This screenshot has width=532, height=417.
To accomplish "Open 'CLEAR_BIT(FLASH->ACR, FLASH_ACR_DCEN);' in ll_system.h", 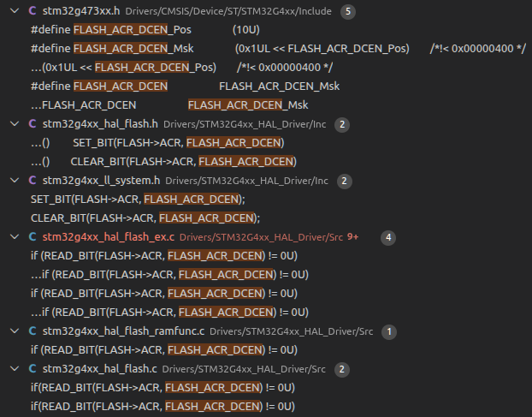I will [x=145, y=218].
